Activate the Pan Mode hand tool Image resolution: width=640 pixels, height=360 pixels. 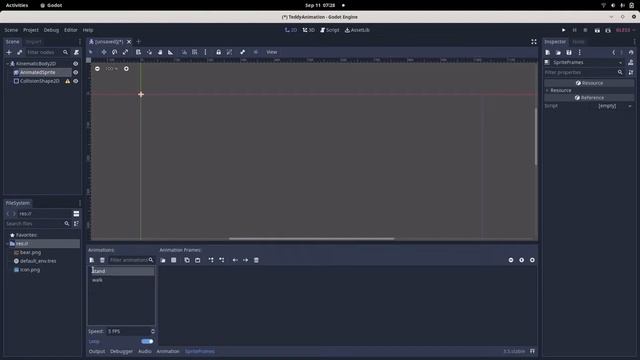coord(160,52)
